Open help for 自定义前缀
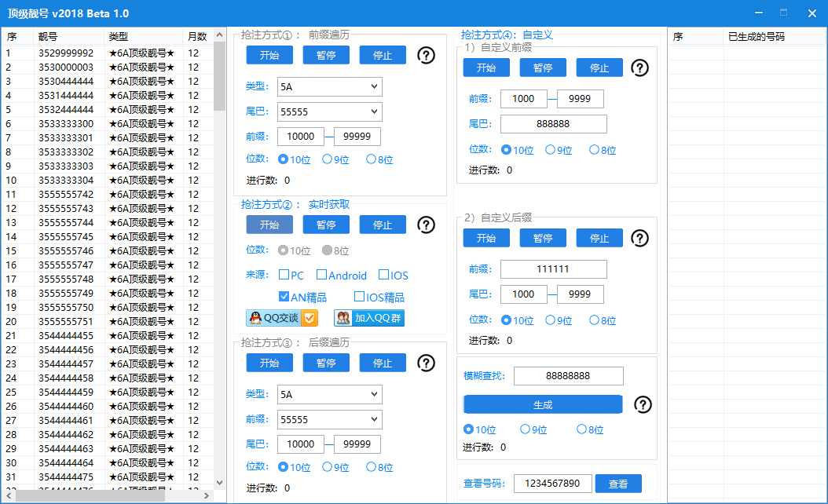Image resolution: width=828 pixels, height=504 pixels. point(639,68)
